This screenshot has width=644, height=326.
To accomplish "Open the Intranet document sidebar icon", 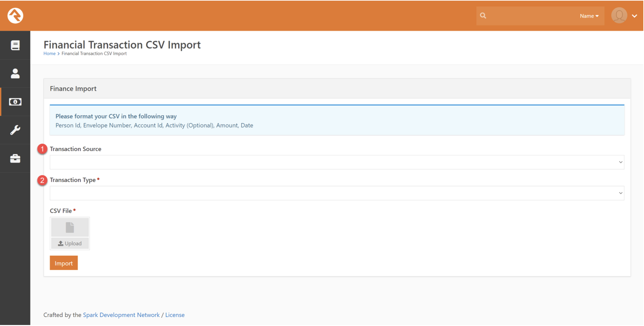I will click(x=15, y=45).
